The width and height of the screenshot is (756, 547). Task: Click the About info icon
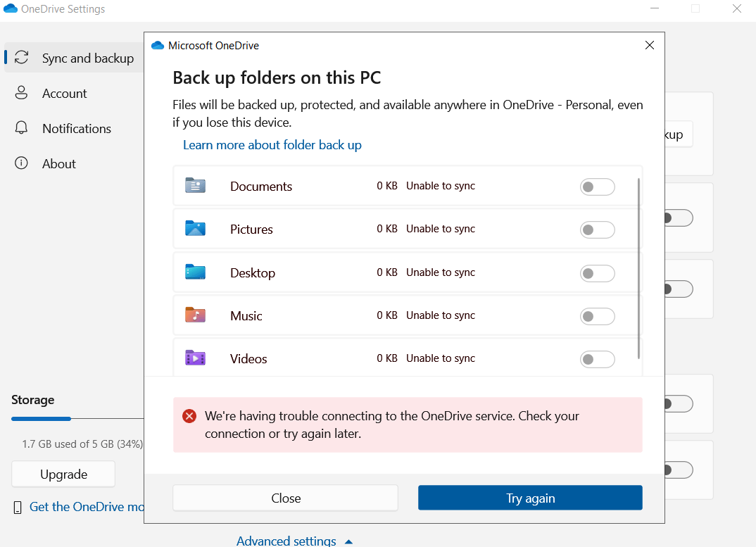point(21,163)
